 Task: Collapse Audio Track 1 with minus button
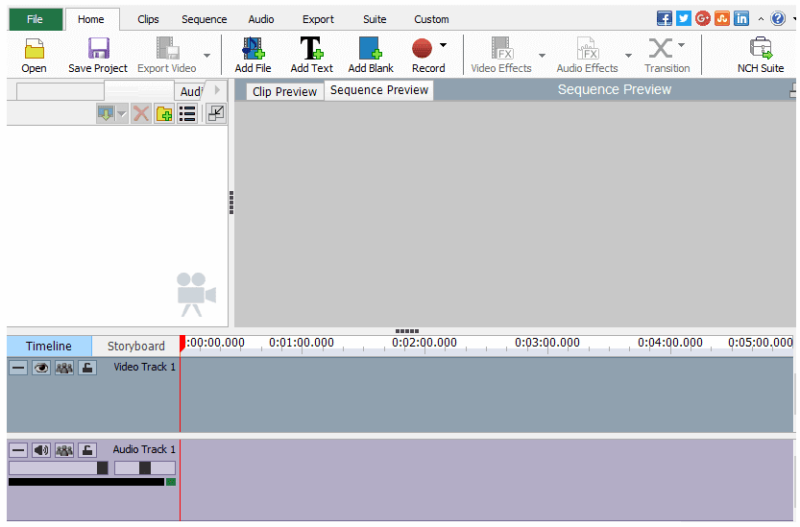point(18,450)
